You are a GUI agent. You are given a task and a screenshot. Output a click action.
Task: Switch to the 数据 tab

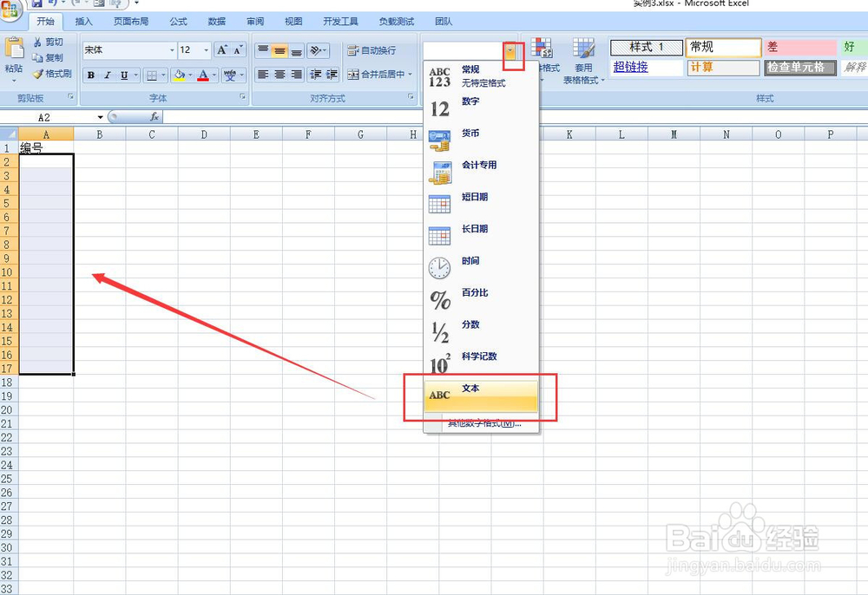pos(216,22)
